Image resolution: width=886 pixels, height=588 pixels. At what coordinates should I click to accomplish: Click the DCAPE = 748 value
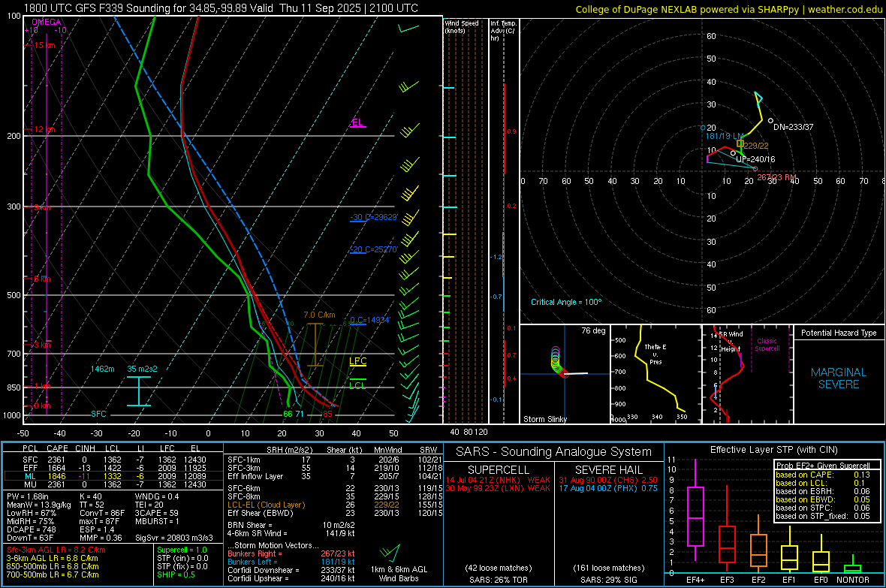point(31,529)
